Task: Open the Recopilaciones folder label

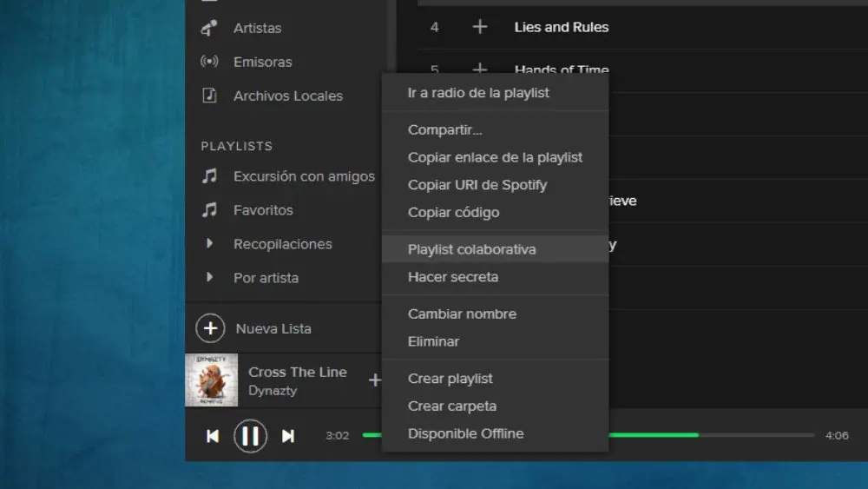Action: point(282,244)
